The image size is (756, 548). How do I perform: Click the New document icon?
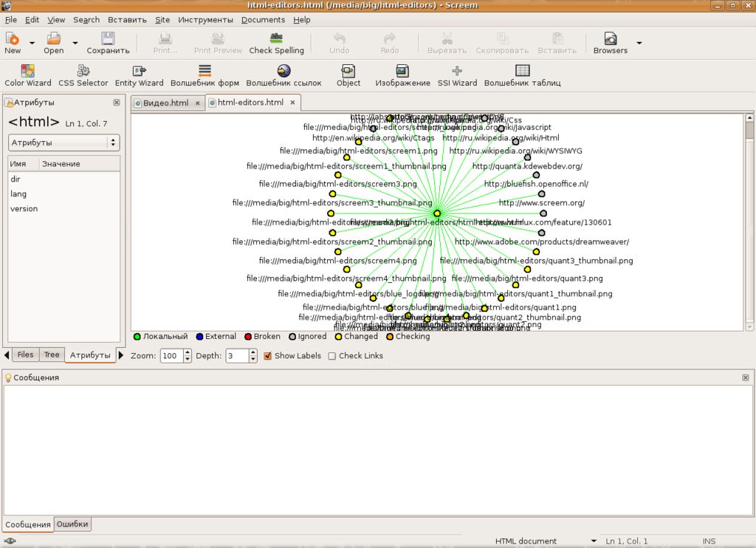(x=13, y=38)
